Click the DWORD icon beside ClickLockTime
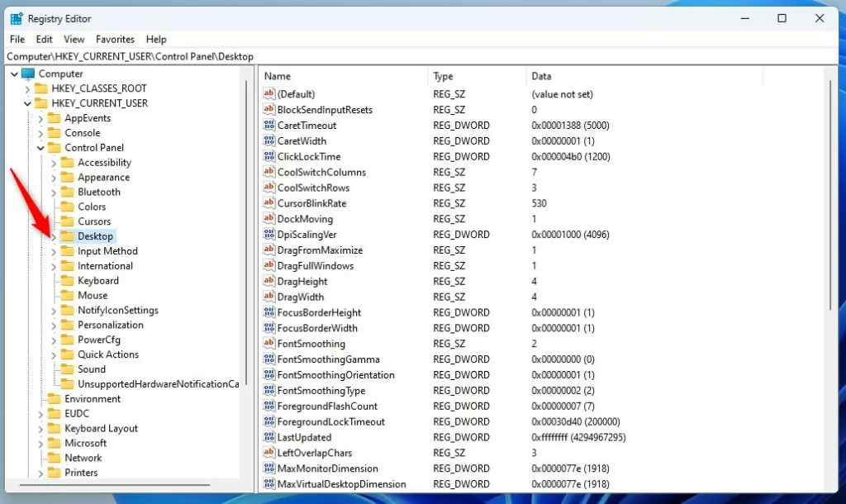Screen dimensions: 846x504 point(269,156)
